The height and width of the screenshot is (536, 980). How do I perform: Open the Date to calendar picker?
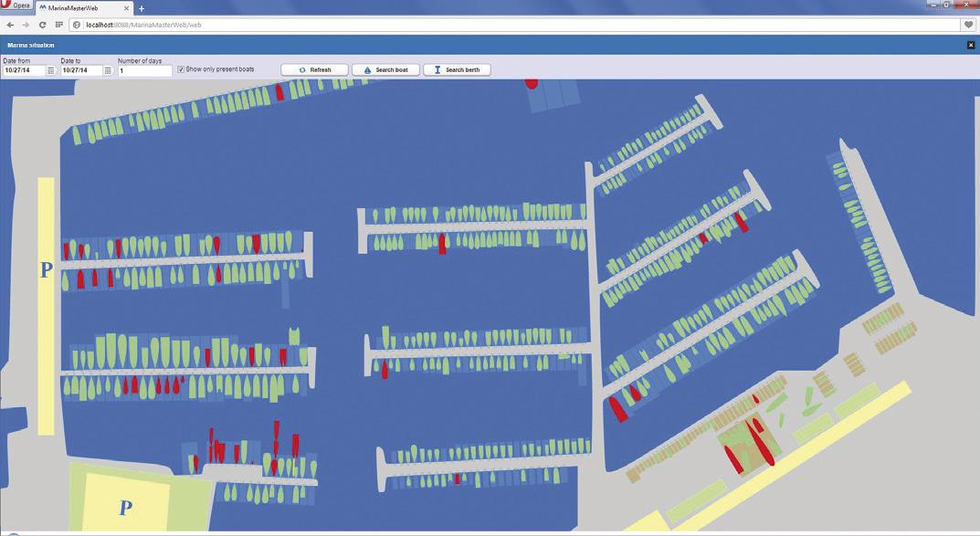tap(108, 70)
